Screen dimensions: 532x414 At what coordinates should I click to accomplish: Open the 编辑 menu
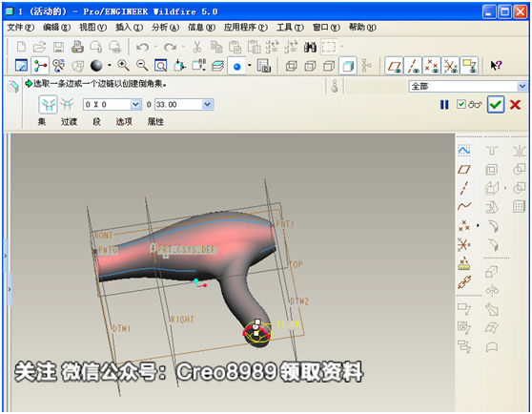point(56,27)
